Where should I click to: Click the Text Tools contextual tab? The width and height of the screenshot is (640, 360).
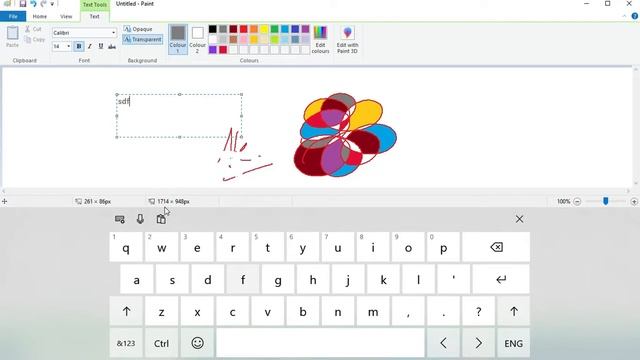95,5
